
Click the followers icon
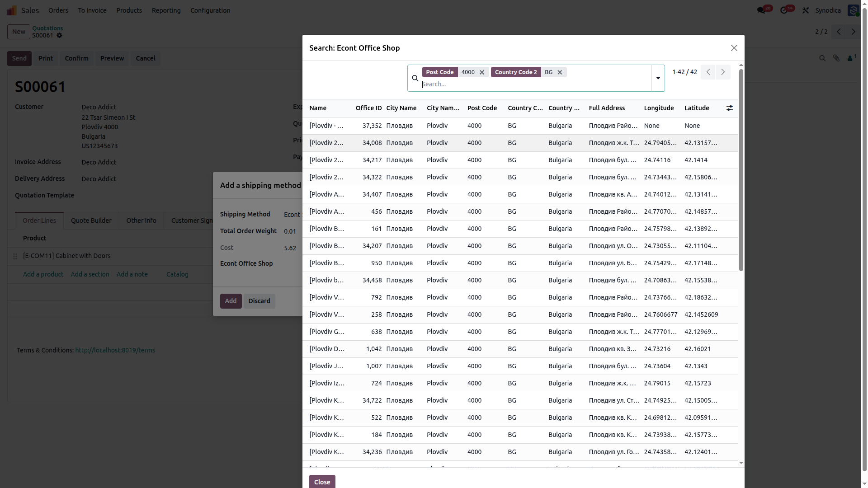pyautogui.click(x=851, y=58)
